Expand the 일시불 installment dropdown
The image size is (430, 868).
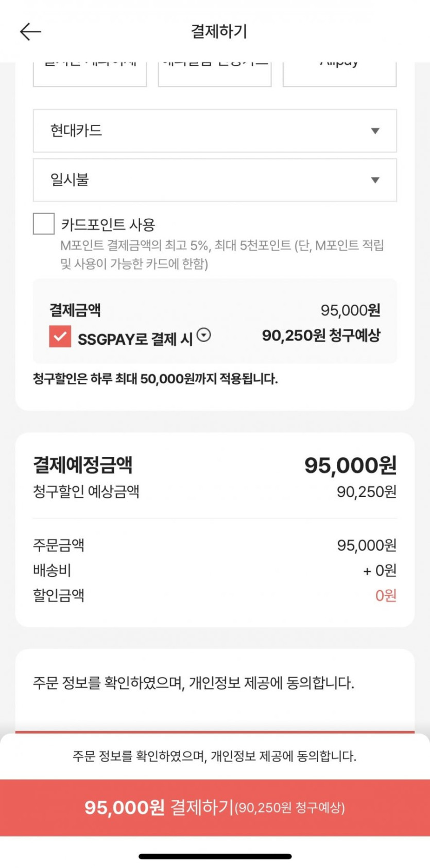[215, 180]
